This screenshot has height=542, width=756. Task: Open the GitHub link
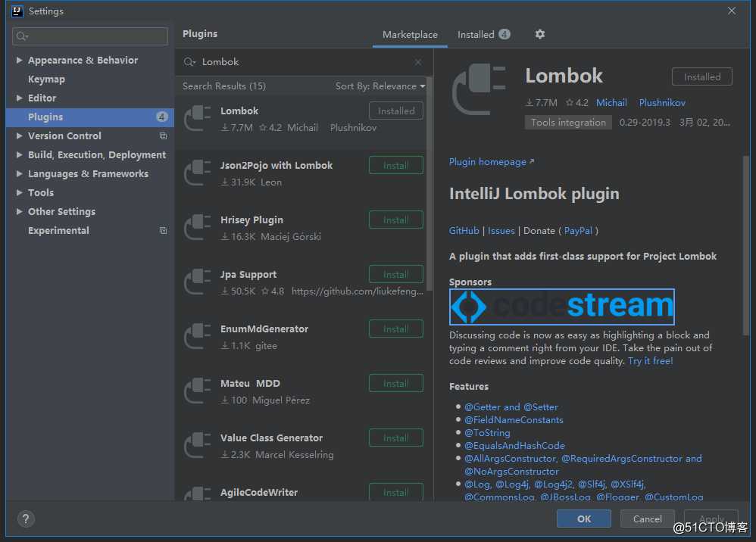point(464,231)
